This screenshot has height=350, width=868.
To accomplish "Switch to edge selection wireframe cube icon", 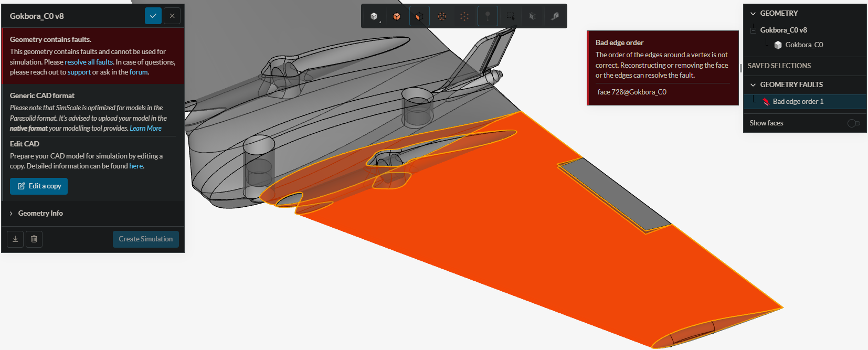I will point(442,16).
